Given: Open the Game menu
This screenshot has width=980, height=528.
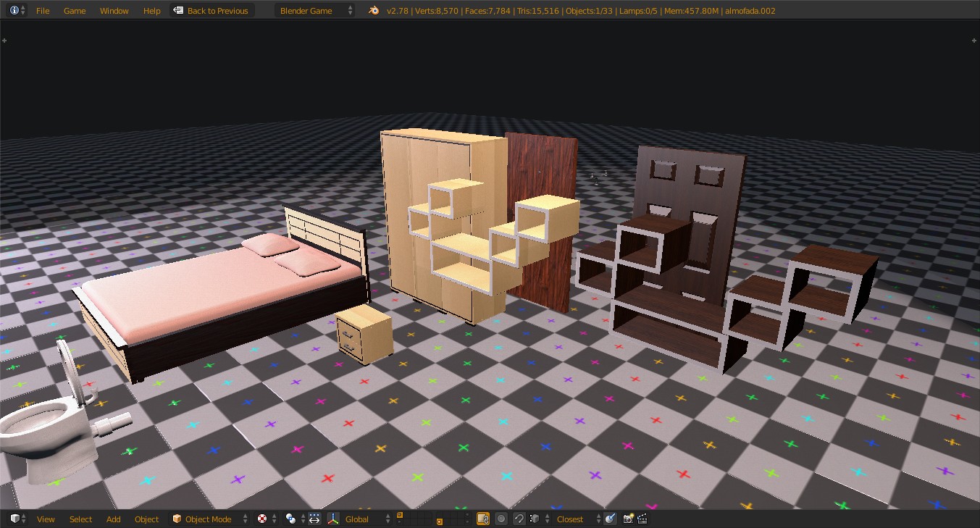Looking at the screenshot, I should (x=75, y=11).
